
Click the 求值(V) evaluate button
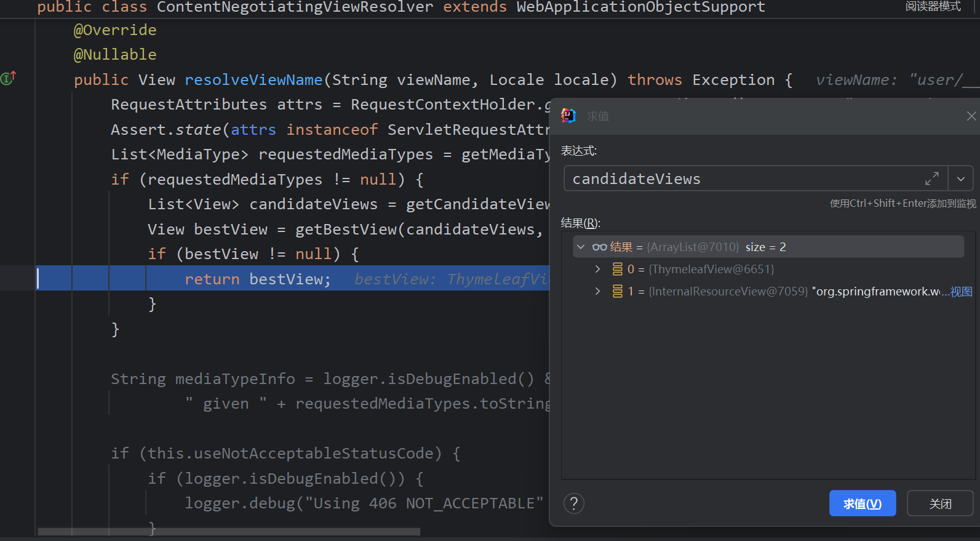tap(862, 503)
